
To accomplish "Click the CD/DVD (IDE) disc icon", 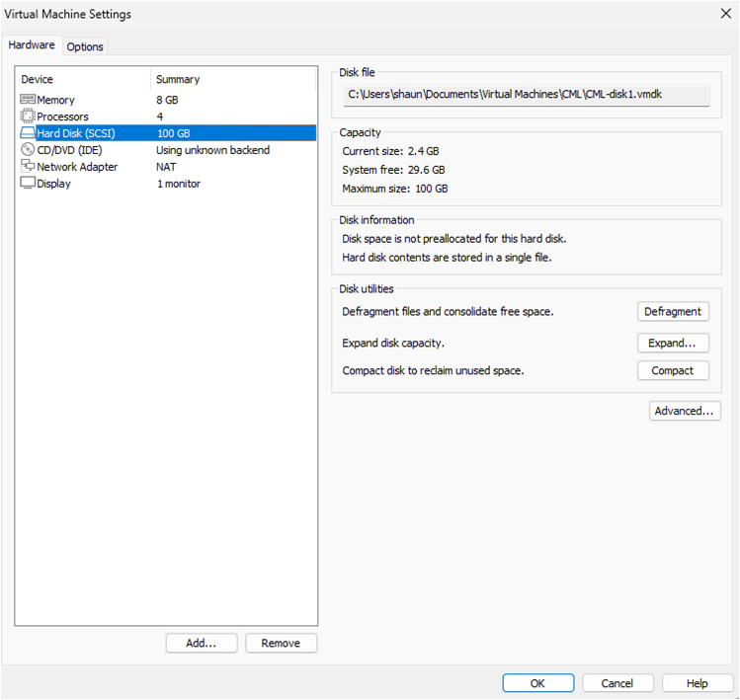I will coord(28,150).
